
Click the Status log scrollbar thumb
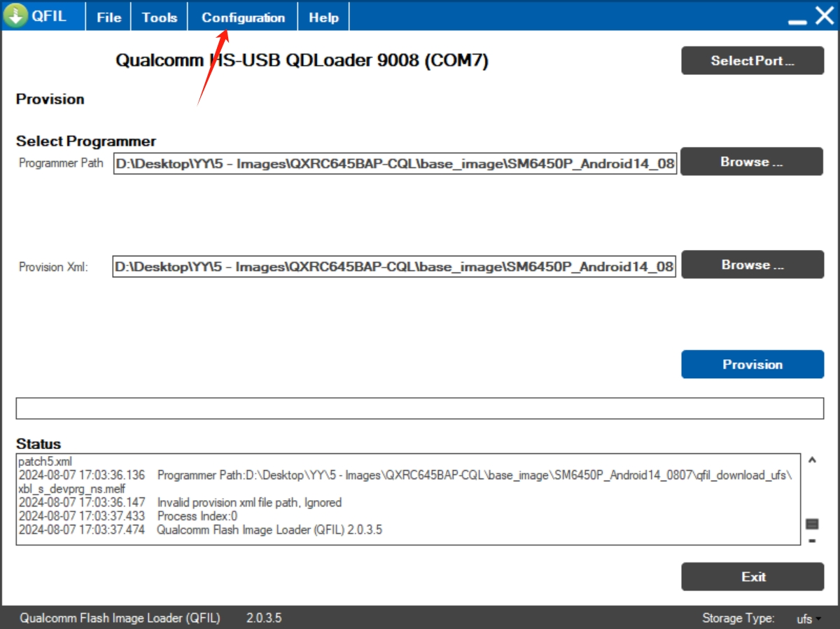(812, 524)
